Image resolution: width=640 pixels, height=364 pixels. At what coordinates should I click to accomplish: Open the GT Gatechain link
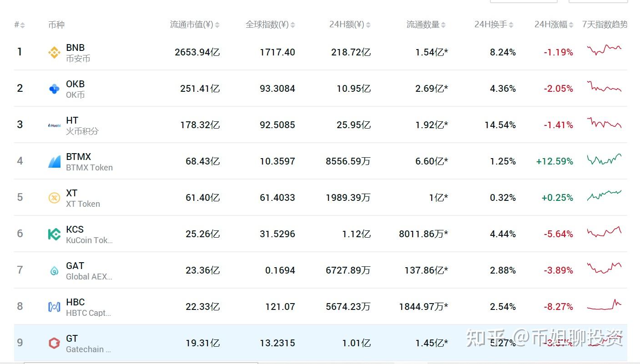(x=88, y=344)
